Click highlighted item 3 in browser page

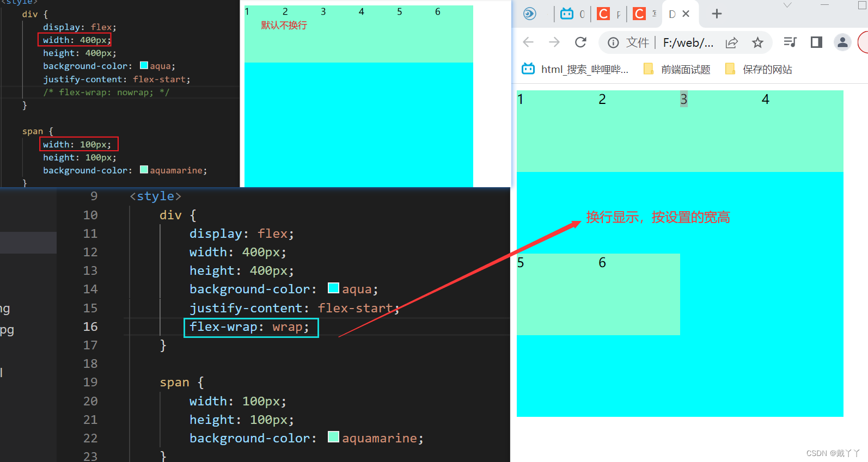coord(684,100)
